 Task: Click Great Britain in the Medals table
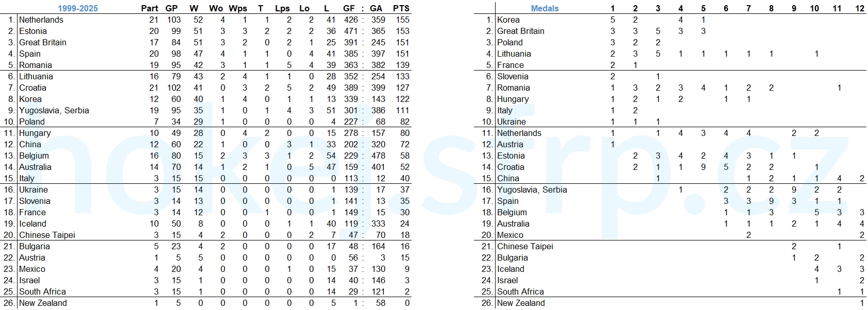tap(521, 31)
